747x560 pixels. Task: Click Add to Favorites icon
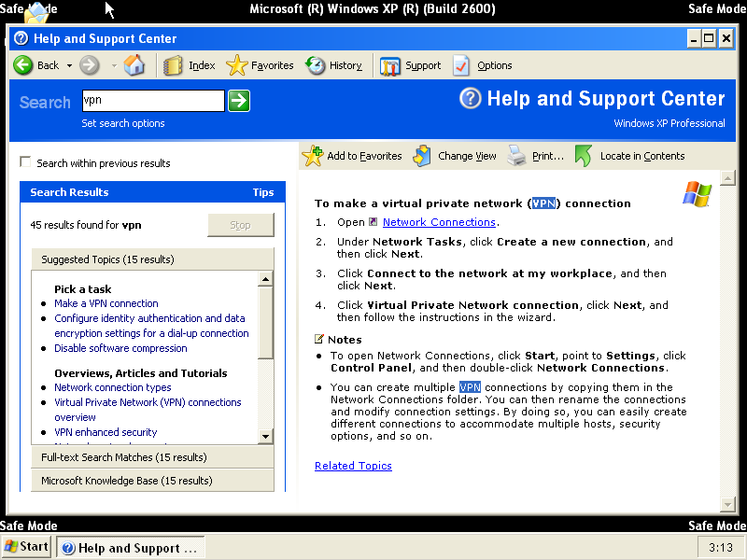coord(313,156)
